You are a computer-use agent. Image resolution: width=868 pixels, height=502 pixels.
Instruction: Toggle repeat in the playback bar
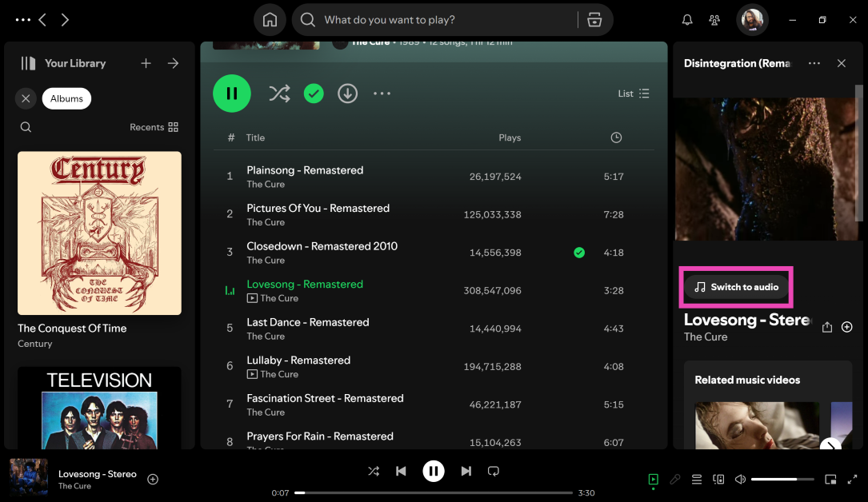click(x=494, y=471)
